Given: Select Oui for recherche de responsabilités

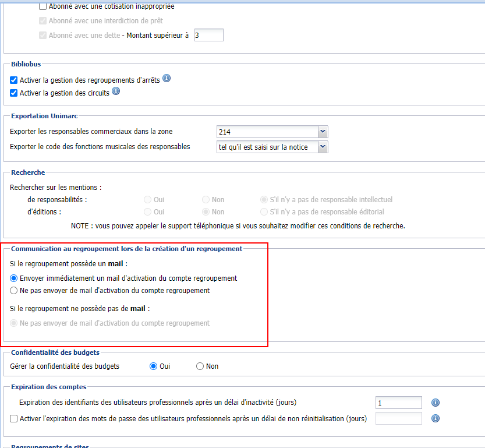Looking at the screenshot, I should (x=147, y=199).
